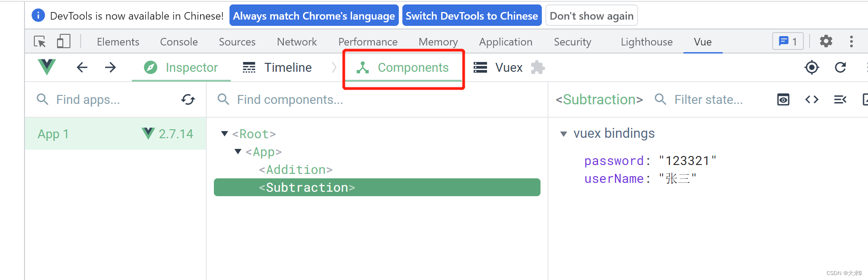Viewport: 868px width, 280px height.
Task: Toggle the device toolbar icon
Action: 64,41
